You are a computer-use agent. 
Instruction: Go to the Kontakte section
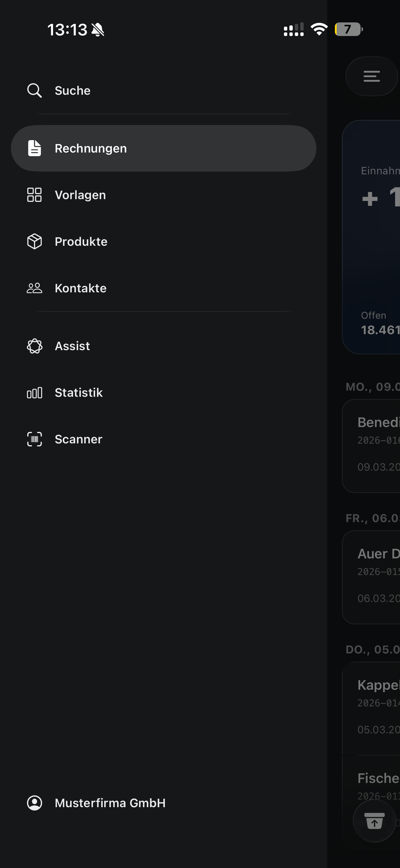[81, 288]
